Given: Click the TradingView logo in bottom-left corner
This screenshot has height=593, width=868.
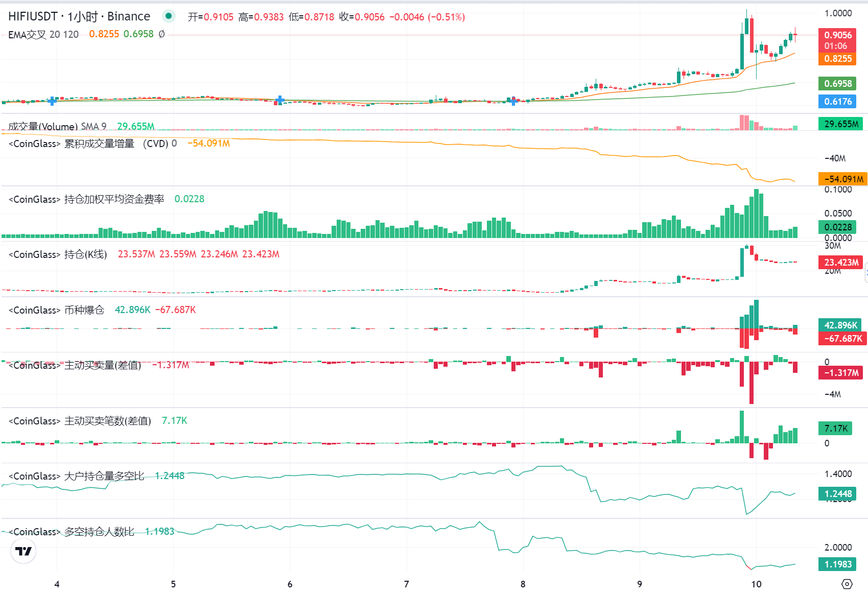Looking at the screenshot, I should (23, 551).
